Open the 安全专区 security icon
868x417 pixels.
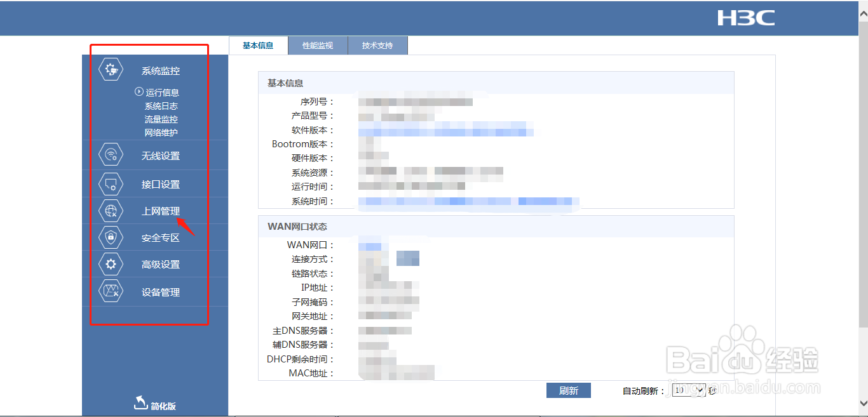coord(111,237)
